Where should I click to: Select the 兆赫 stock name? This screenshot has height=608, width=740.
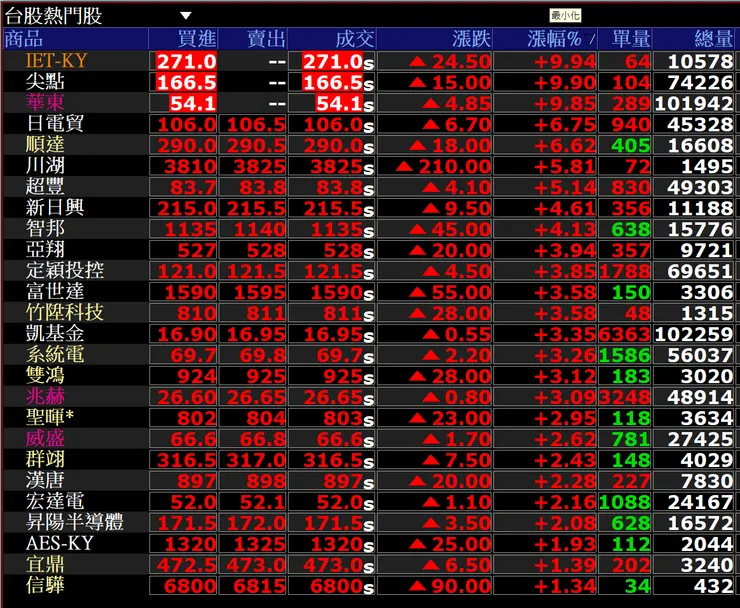45,396
